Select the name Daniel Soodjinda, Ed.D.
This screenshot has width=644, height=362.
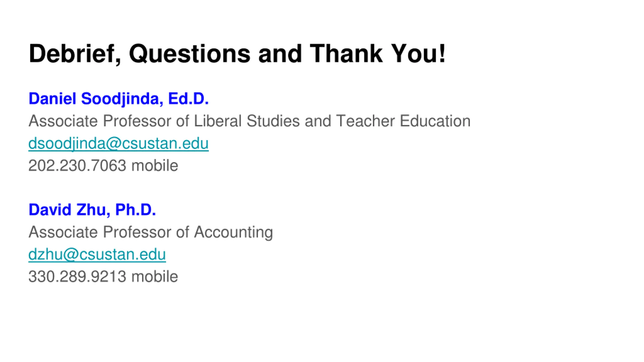[119, 98]
